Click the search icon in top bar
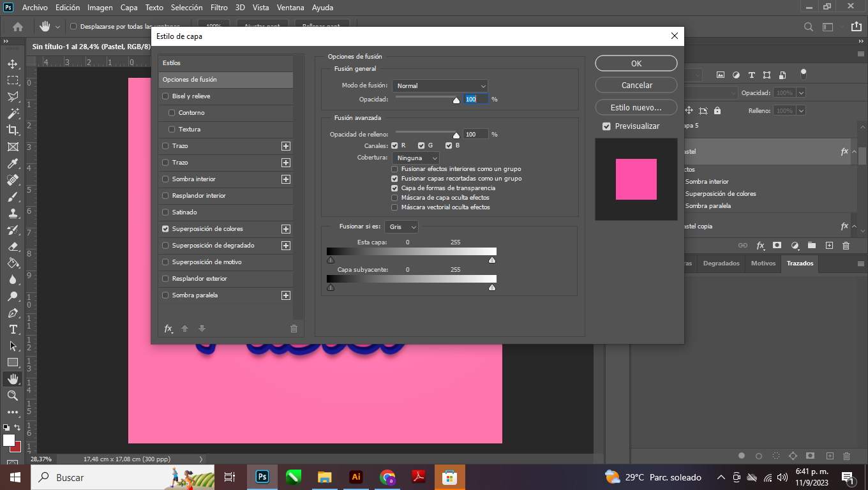The height and width of the screenshot is (490, 868). point(809,27)
